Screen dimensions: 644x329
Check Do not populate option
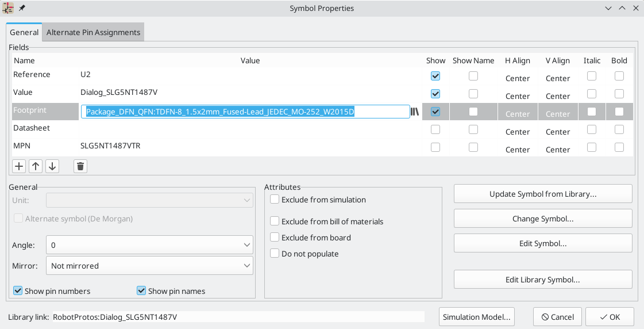coord(275,254)
